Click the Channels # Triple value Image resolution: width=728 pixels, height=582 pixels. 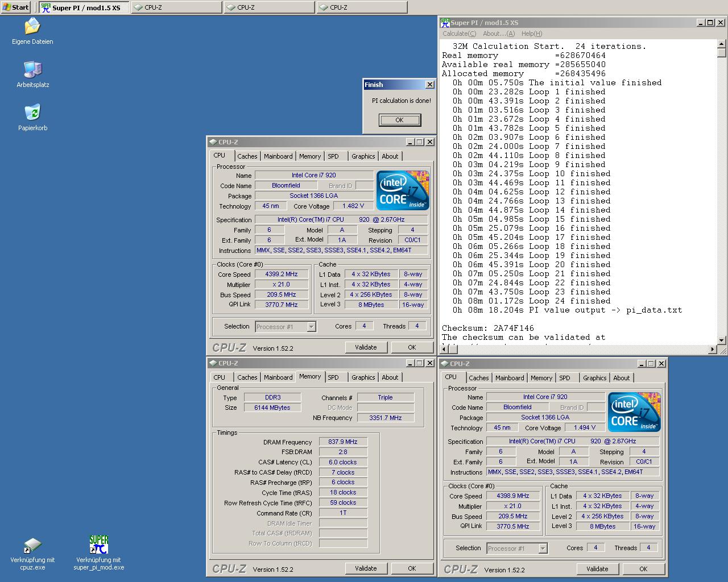[386, 397]
